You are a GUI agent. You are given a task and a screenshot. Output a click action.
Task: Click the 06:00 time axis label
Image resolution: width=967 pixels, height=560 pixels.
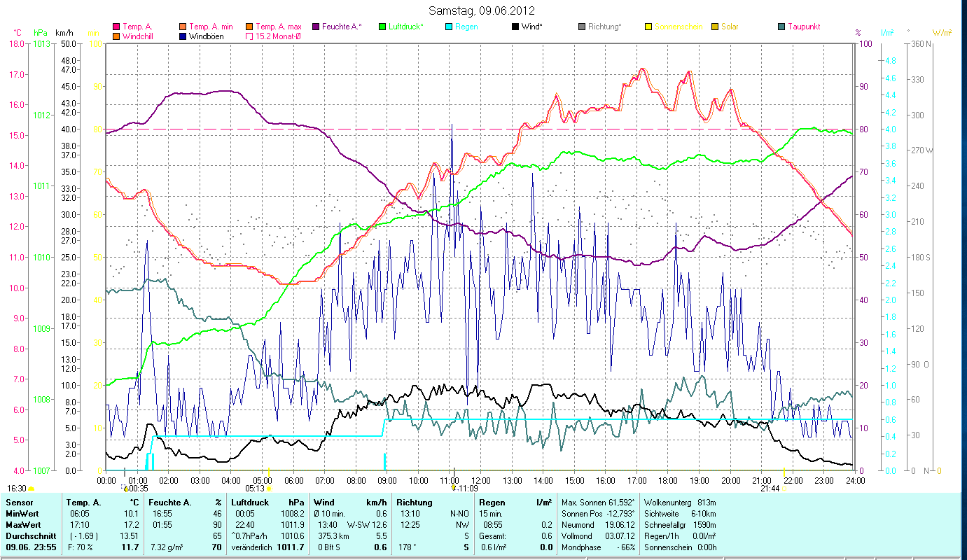pyautogui.click(x=294, y=480)
